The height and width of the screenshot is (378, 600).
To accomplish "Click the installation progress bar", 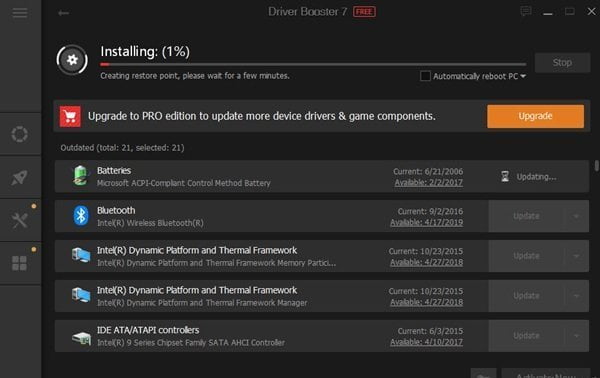I will click(313, 64).
